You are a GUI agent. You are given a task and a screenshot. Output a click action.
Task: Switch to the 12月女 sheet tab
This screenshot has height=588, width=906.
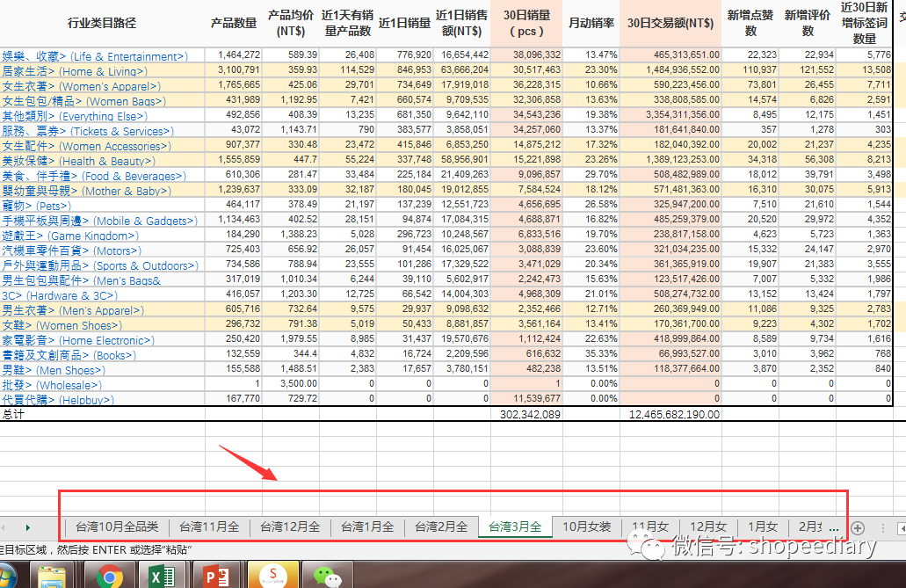[707, 526]
